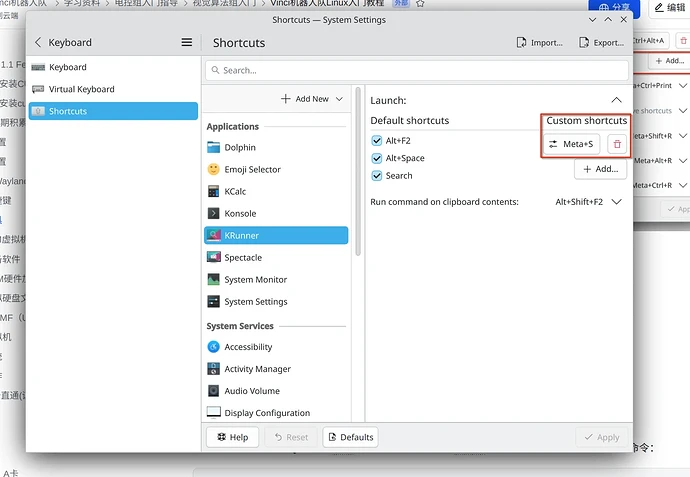Collapse the Launch section chevron
Viewport: 690px width, 477px height.
pyautogui.click(x=616, y=100)
